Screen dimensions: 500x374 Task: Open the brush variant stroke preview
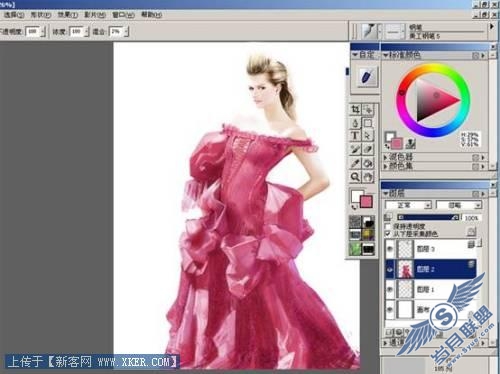(x=395, y=31)
